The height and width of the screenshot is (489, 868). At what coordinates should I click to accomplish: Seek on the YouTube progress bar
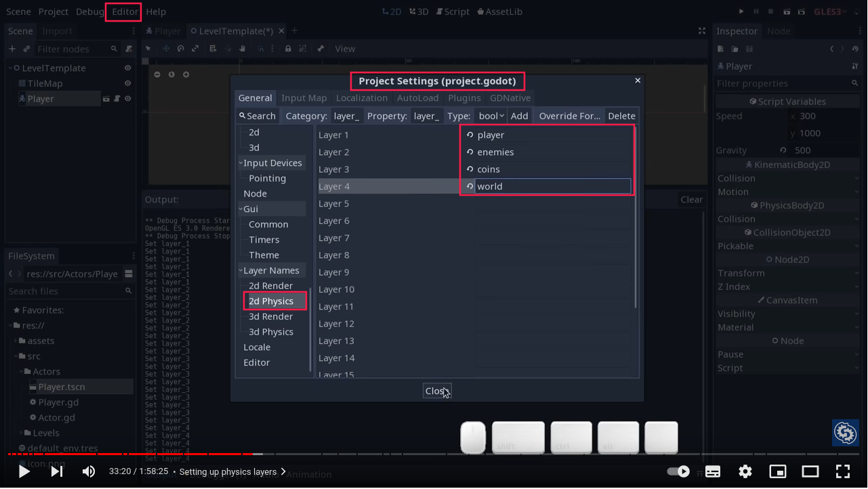coord(434,454)
